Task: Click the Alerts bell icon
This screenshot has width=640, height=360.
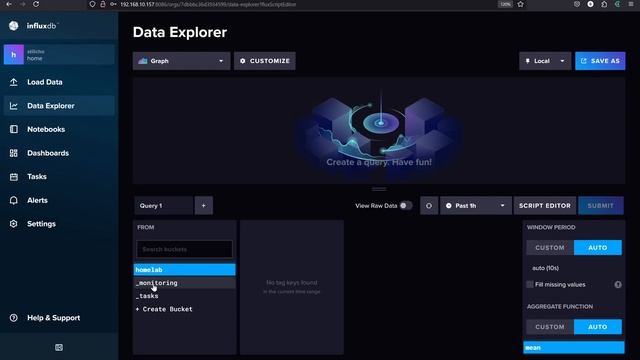Action: [13, 200]
